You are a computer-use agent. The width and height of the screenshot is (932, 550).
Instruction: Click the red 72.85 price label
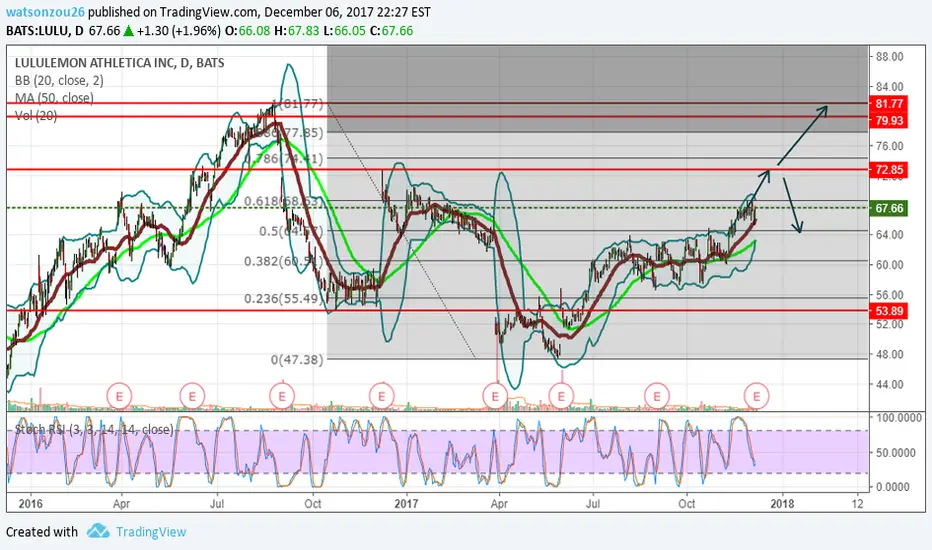pyautogui.click(x=889, y=170)
